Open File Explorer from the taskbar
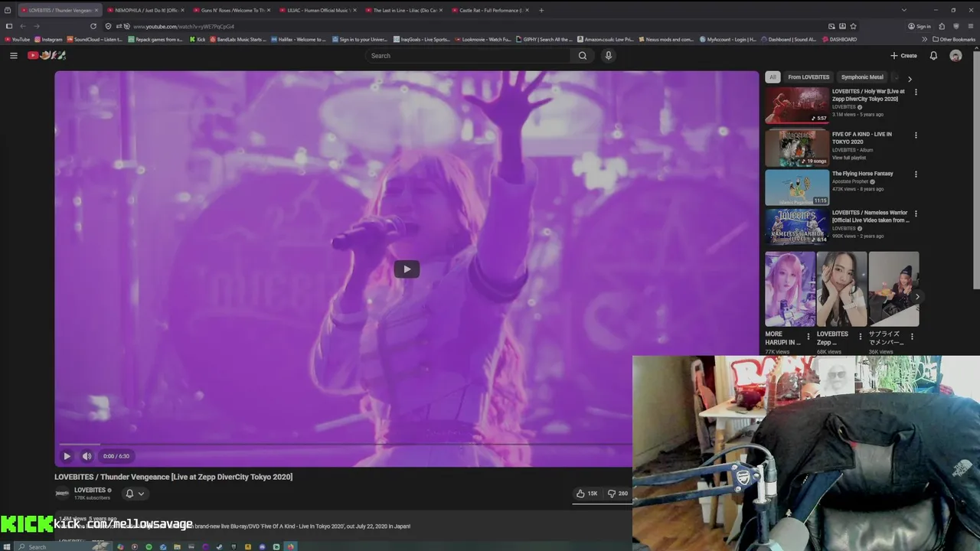The height and width of the screenshot is (551, 980). 177,546
